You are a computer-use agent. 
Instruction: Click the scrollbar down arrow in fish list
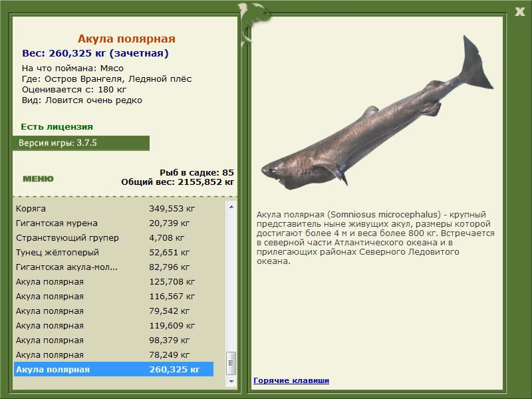231,381
